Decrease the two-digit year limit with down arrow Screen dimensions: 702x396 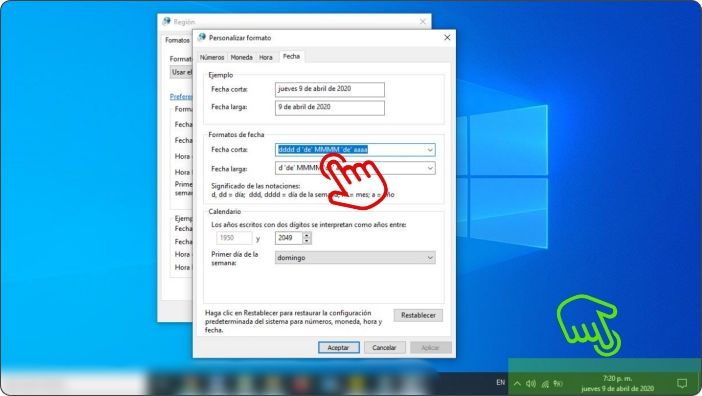307,241
